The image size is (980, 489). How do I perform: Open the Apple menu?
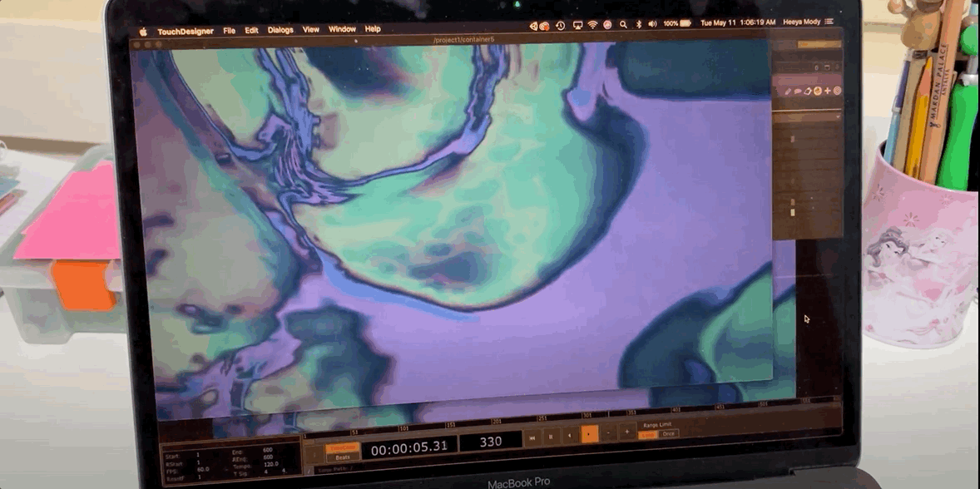click(x=143, y=32)
